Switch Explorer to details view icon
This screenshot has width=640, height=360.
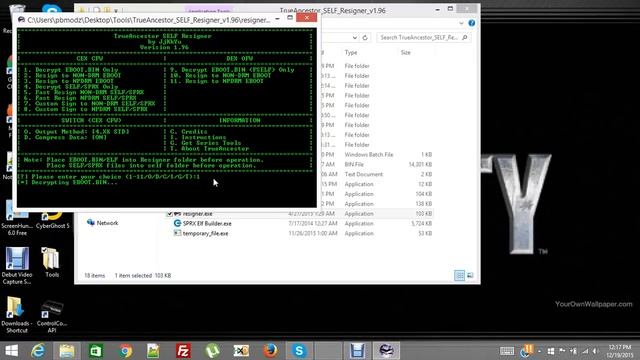point(459,276)
